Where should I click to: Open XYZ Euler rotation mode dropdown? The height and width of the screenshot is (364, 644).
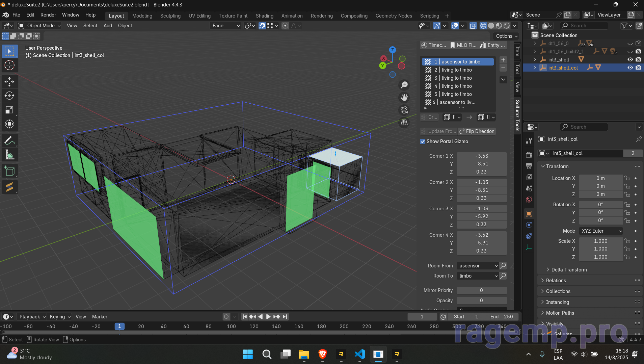(601, 231)
